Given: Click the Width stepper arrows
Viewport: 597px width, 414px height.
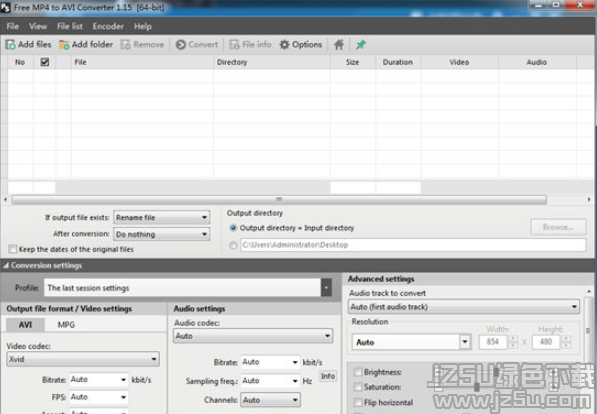Looking at the screenshot, I should pyautogui.click(x=513, y=342).
